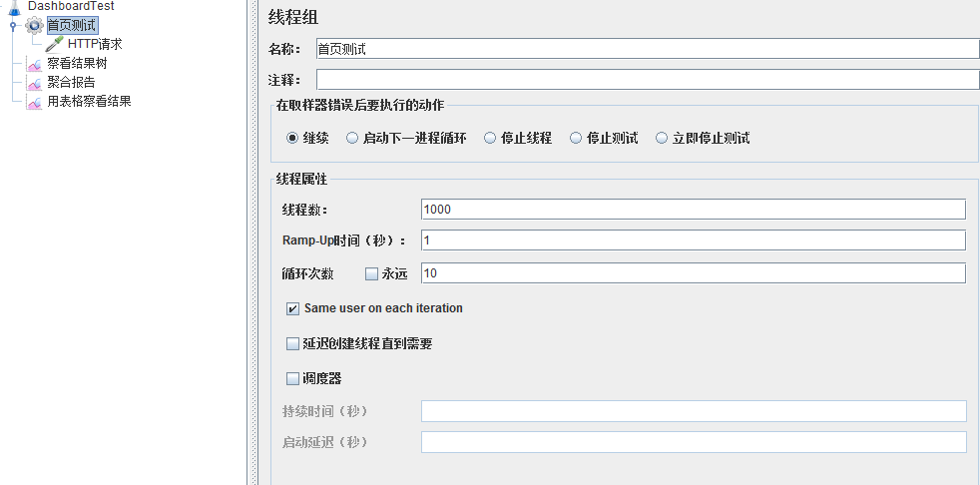Enable the 调度器 checkbox

(x=292, y=379)
